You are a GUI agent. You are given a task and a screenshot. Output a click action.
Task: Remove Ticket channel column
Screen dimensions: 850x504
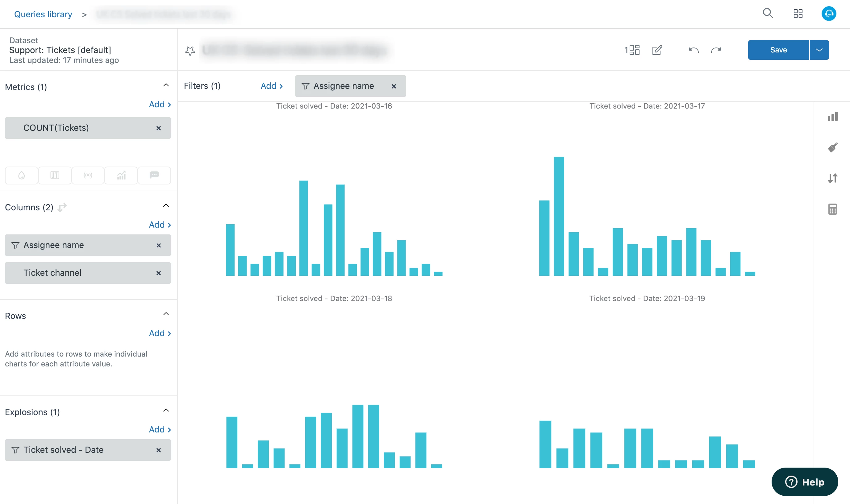158,273
